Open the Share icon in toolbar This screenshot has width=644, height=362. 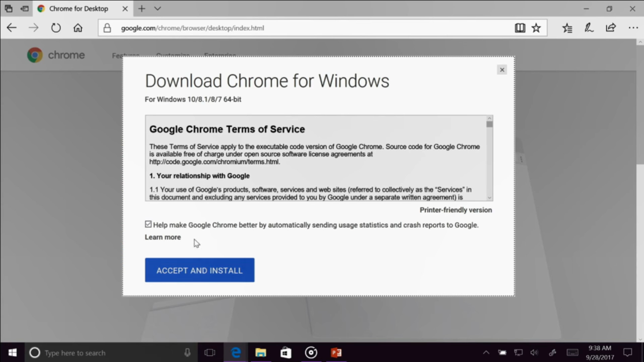tap(611, 28)
